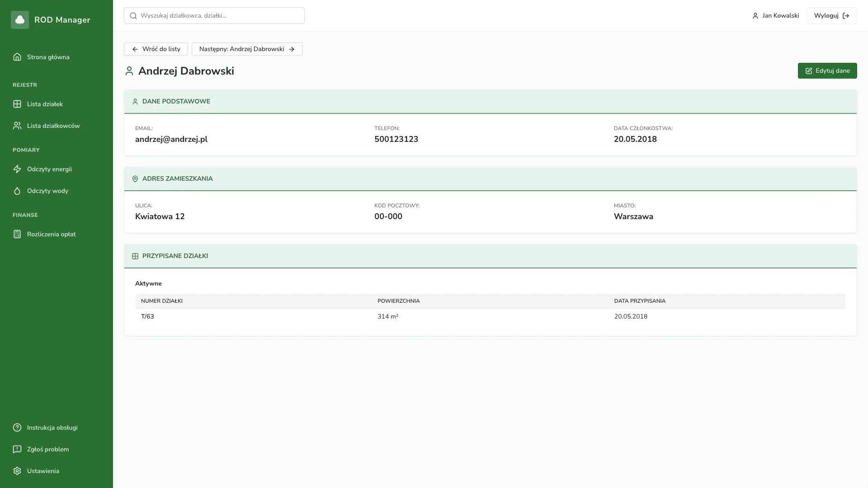Click the Zgłoś problem message icon

point(17,449)
